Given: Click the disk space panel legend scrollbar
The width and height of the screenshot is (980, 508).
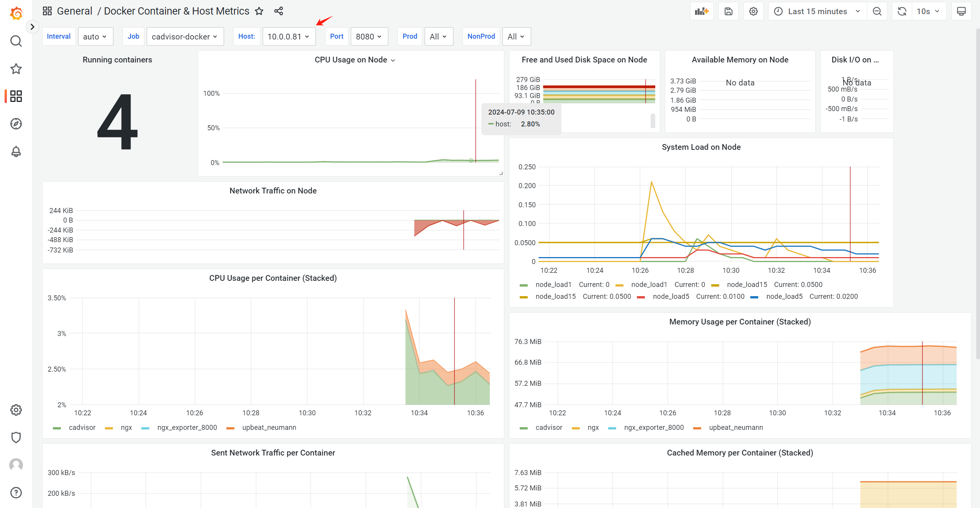Looking at the screenshot, I should [653, 120].
